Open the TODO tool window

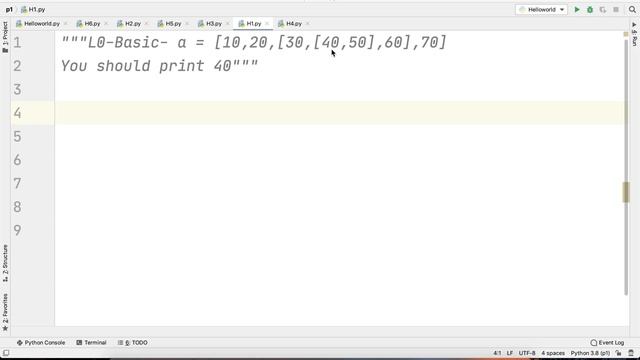133,342
